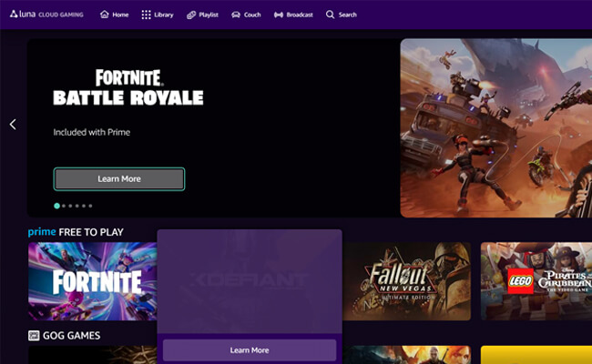Click the Fortnite Battle Royale hero artwork
The width and height of the screenshot is (592, 364).
[496, 128]
